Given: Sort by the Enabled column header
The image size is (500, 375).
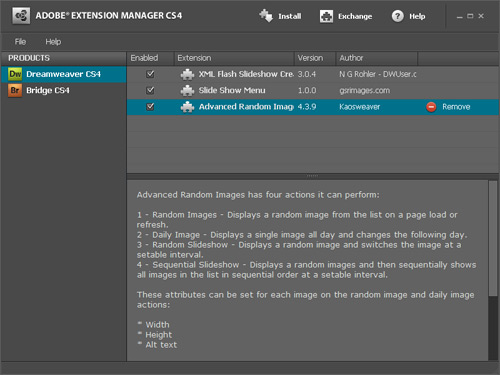Looking at the screenshot, I should click(150, 58).
